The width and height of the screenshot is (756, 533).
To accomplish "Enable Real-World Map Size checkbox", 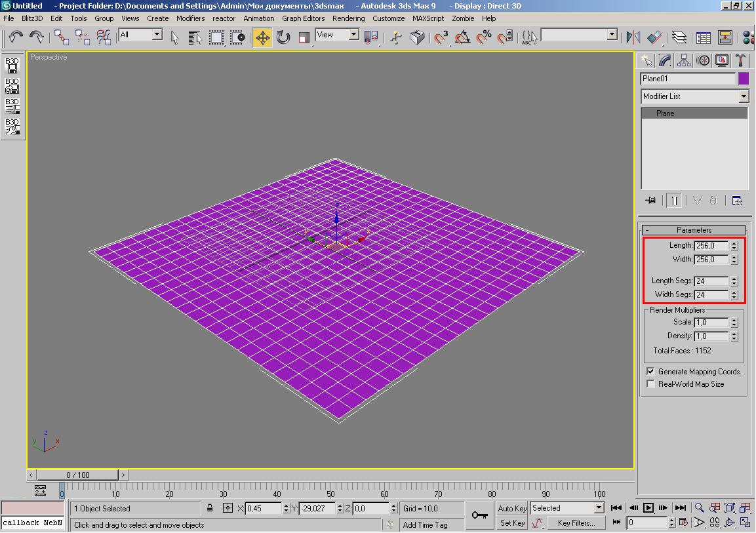I will tap(650, 384).
